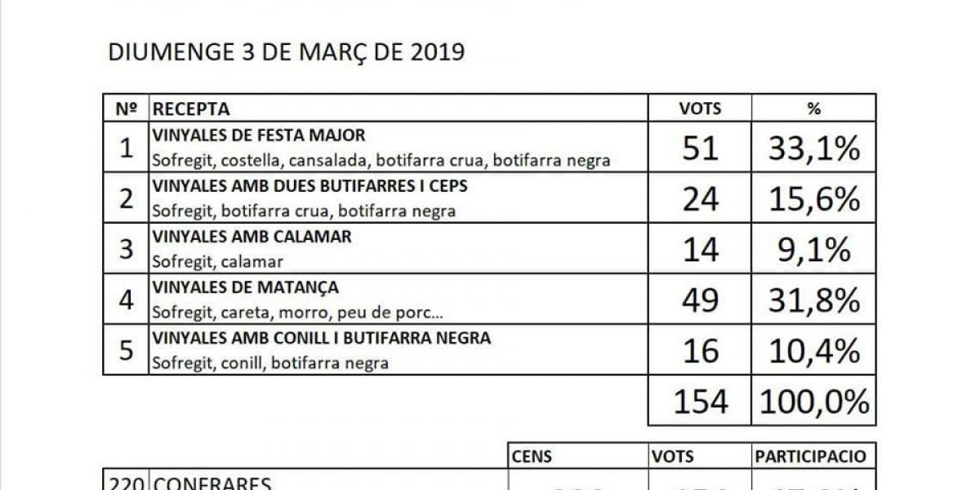980x490 pixels.
Task: Select VINYALES DE MATANÇA recipe title
Action: click(246, 287)
